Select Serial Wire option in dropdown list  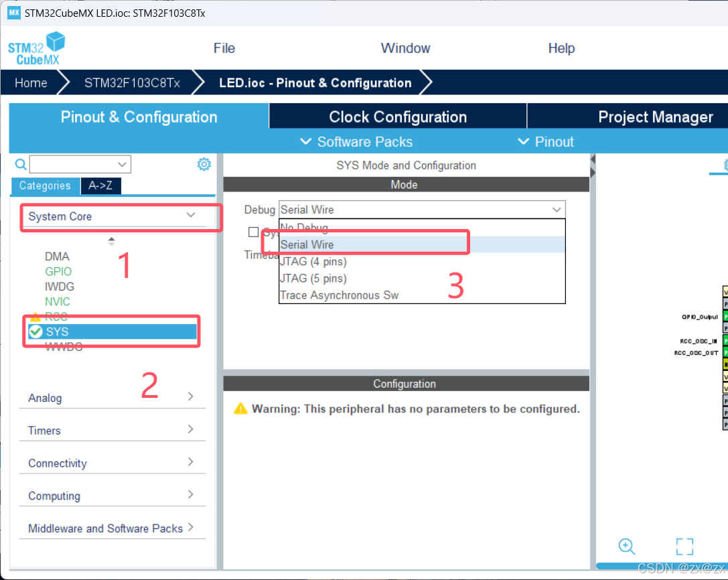pyautogui.click(x=421, y=244)
